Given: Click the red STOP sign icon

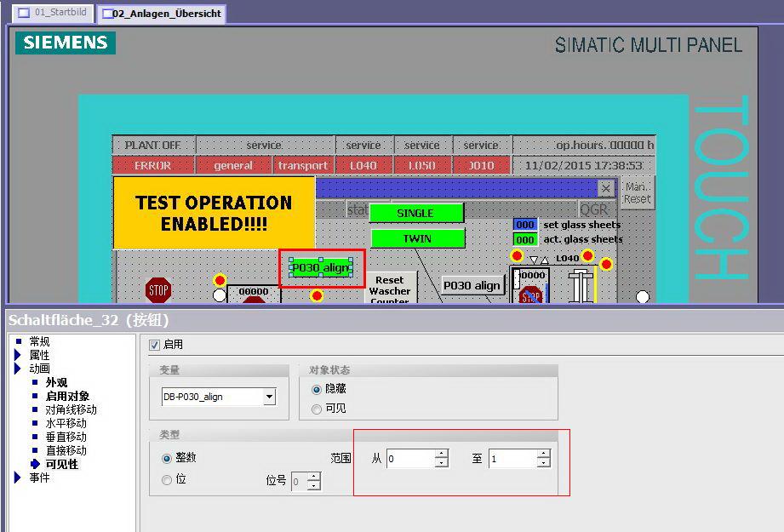Looking at the screenshot, I should pos(158,290).
